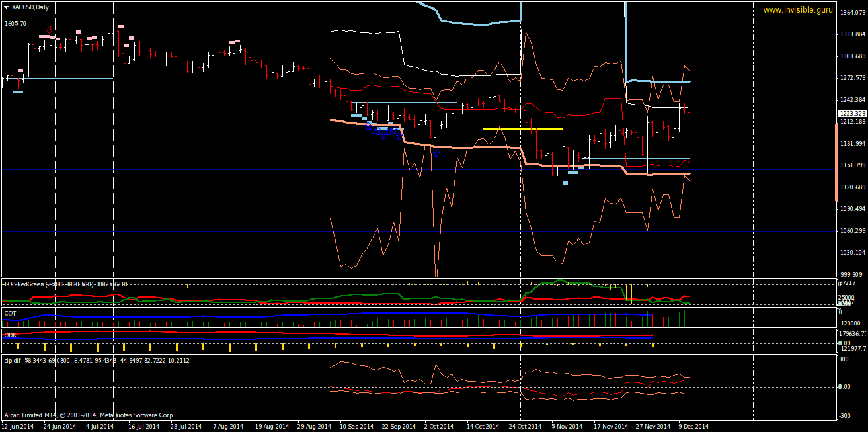Click the sip-dif indicator values label
This screenshot has height=432, width=868.
pos(97,361)
